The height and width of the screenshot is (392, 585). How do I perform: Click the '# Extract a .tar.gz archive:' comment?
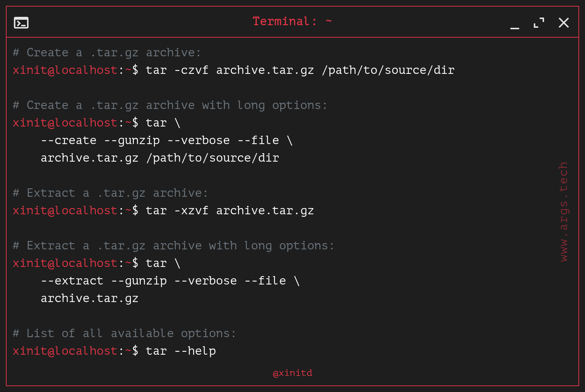pos(110,193)
